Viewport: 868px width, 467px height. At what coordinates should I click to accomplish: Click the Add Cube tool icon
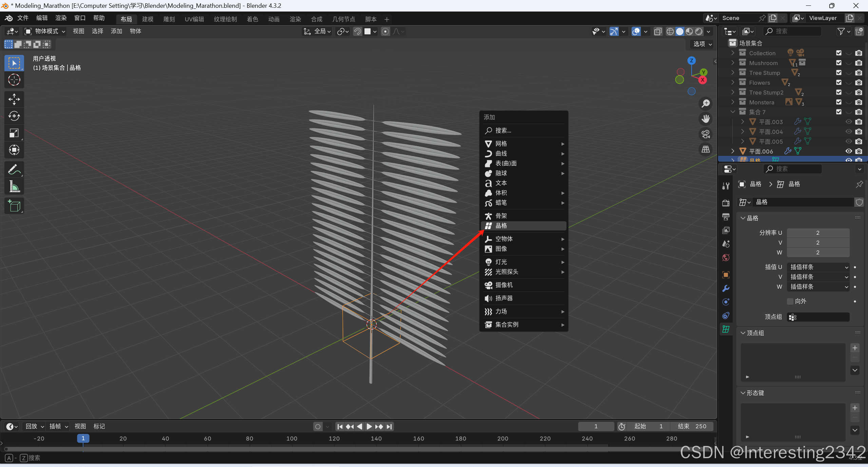click(x=14, y=206)
